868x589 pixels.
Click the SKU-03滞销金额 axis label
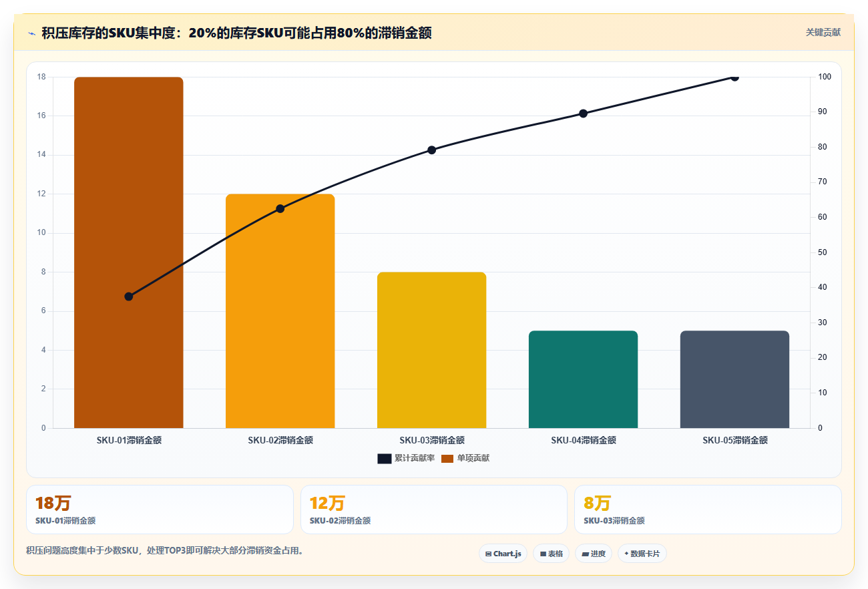432,440
